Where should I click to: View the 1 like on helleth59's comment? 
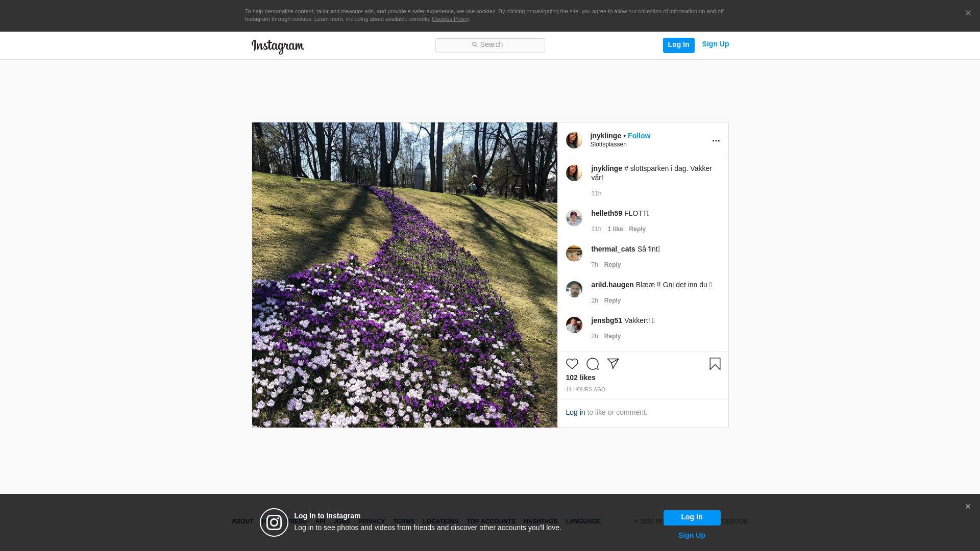coord(615,229)
